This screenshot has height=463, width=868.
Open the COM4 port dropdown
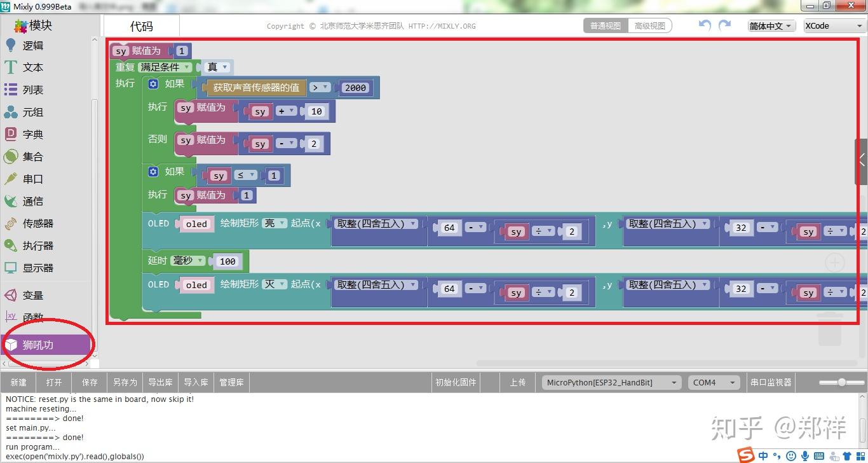pos(714,382)
